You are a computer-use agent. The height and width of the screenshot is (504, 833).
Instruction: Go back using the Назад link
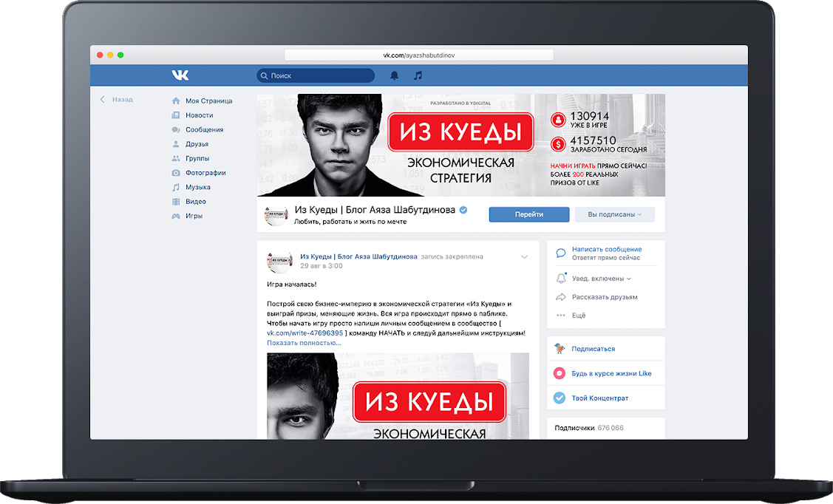pos(122,99)
